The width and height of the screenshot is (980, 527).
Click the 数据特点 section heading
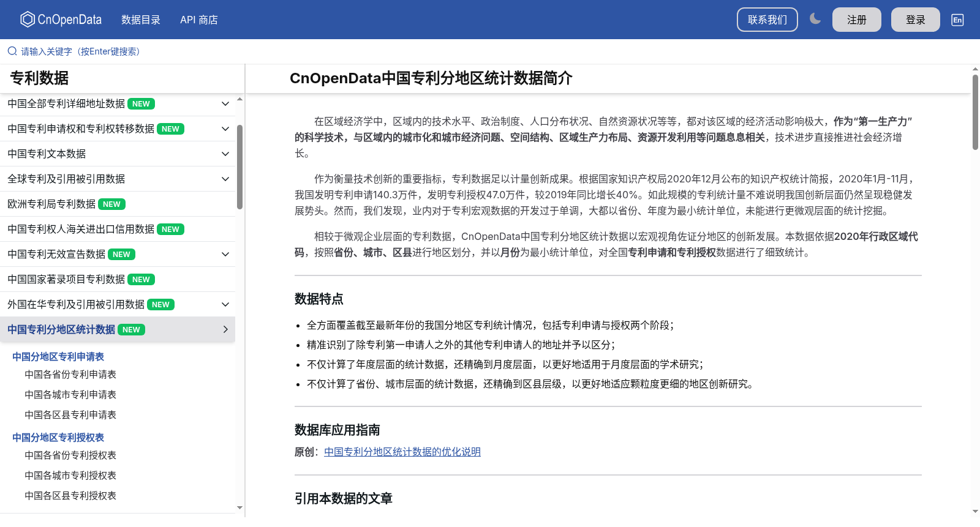[319, 299]
